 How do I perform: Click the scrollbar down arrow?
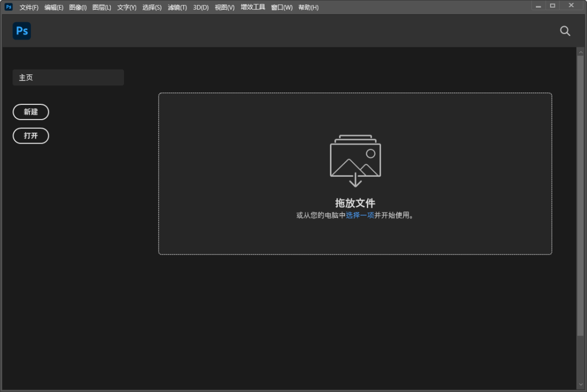[580, 385]
